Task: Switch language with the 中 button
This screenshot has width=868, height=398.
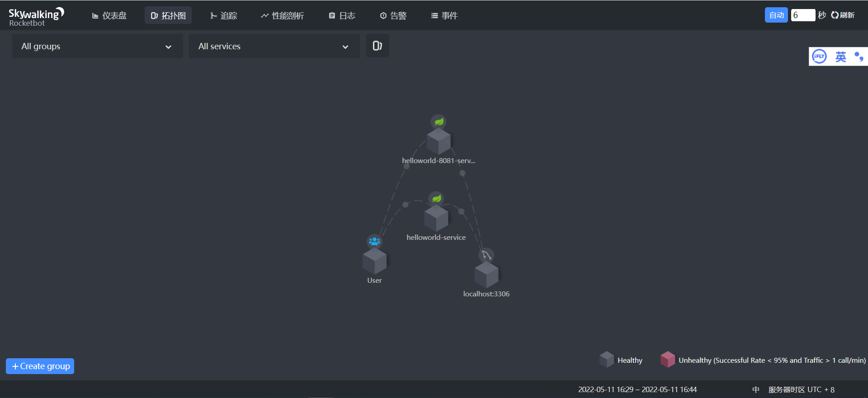Action: [755, 389]
